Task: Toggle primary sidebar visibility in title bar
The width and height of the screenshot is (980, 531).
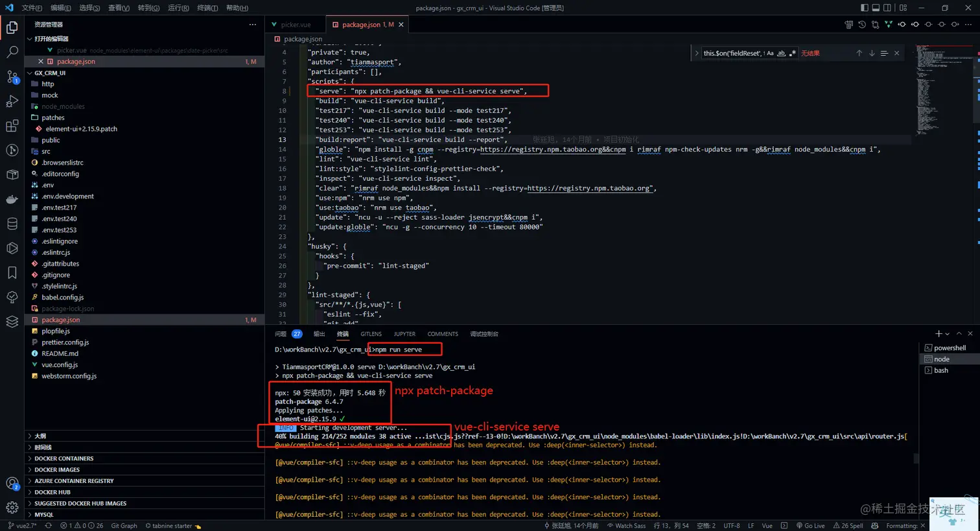Action: pos(864,8)
